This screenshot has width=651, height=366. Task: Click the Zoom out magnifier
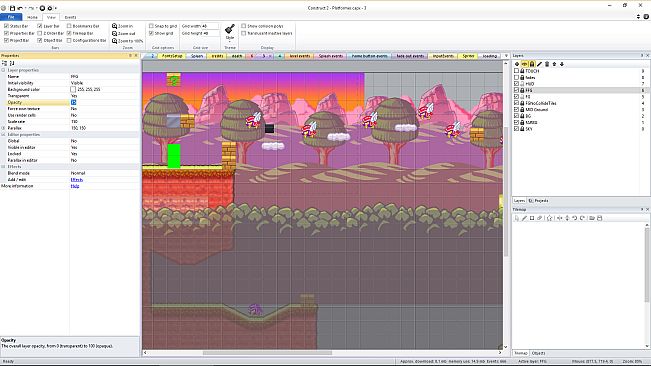115,33
